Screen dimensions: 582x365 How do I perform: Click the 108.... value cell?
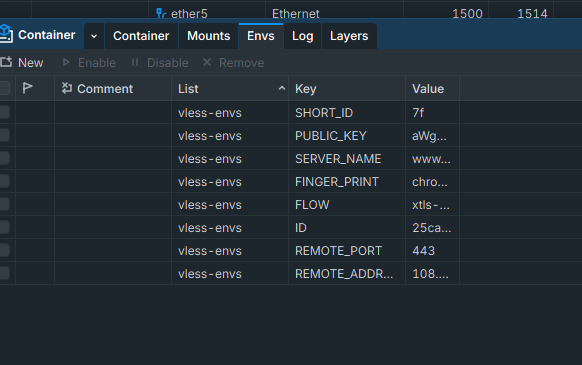pyautogui.click(x=432, y=274)
